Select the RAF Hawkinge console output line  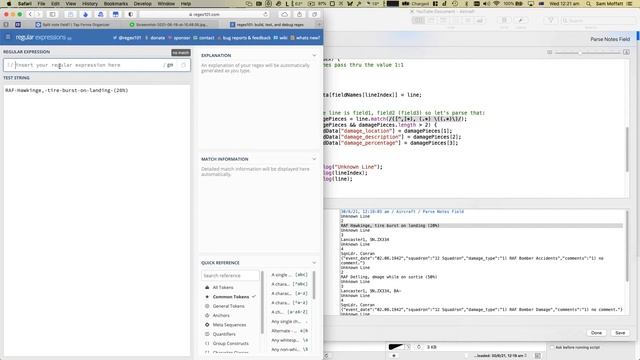[x=482, y=225]
